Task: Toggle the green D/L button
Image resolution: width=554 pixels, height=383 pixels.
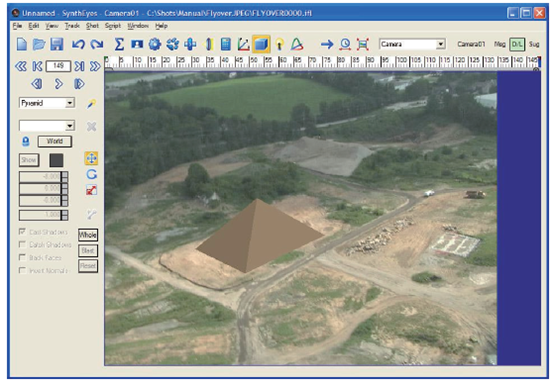Action: point(517,45)
